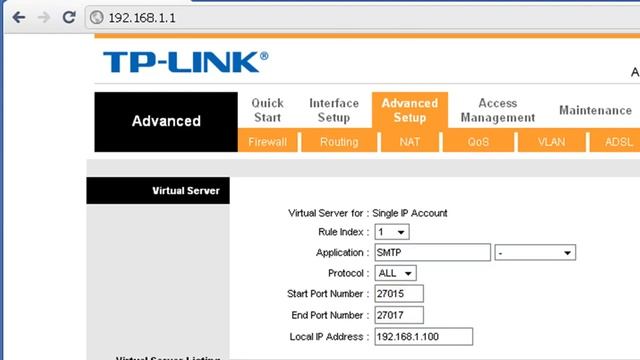Click the Start Port Number field
This screenshot has height=360, width=640.
pyautogui.click(x=399, y=294)
